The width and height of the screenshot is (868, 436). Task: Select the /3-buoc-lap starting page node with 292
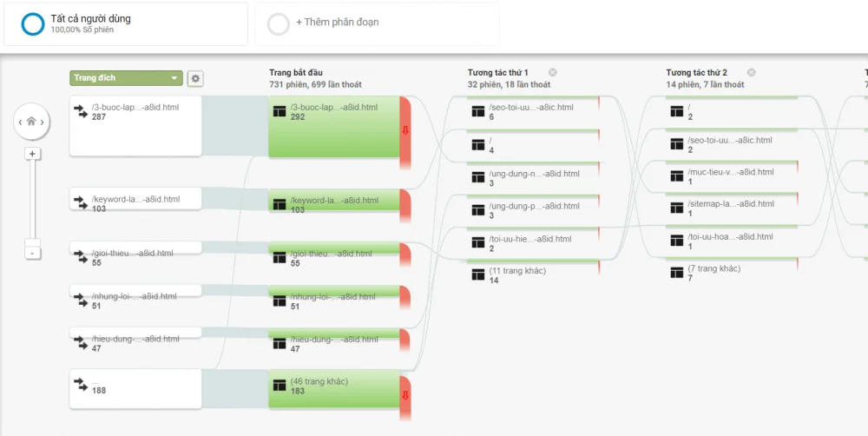pos(334,127)
